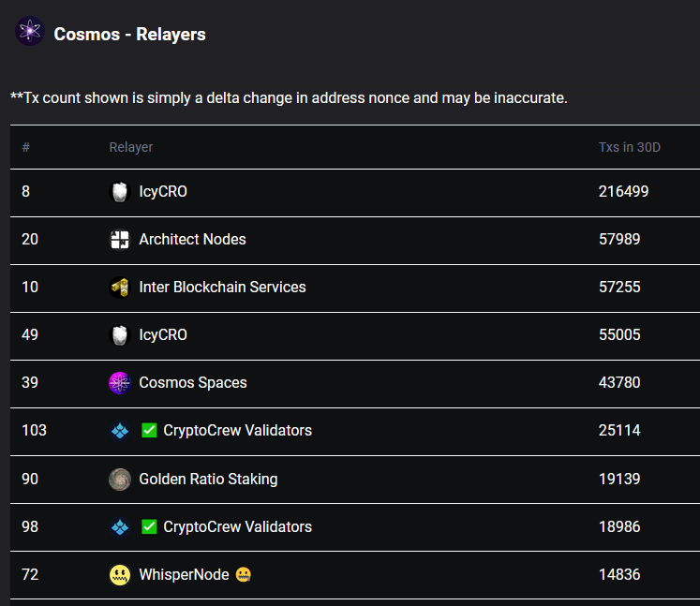Click rank number 10 cell

[x=30, y=288]
